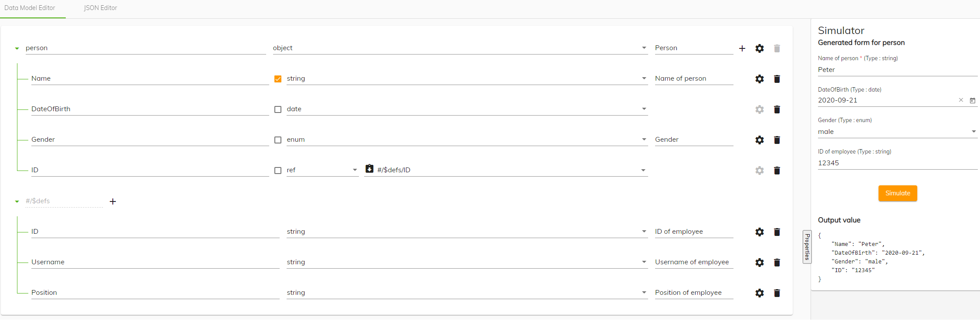
Task: Select the Data Model Editor tab
Action: [x=30, y=8]
